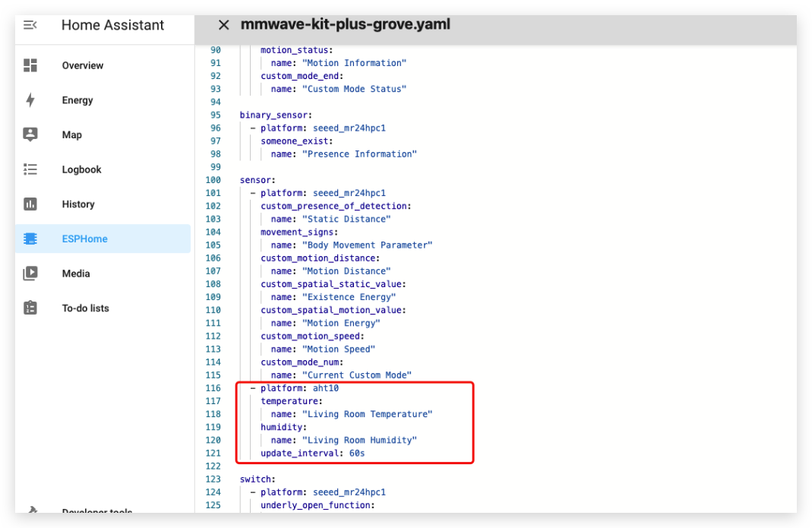This screenshot has height=528, width=812.
Task: Click the 'update_interval: 60s' line
Action: [x=312, y=453]
